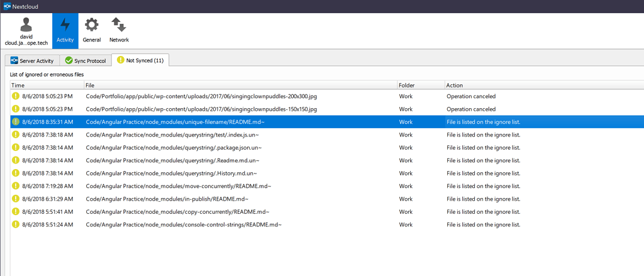The width and height of the screenshot is (644, 276).
Task: Click Operation canceled for 200x300.jpg row
Action: 471,97
